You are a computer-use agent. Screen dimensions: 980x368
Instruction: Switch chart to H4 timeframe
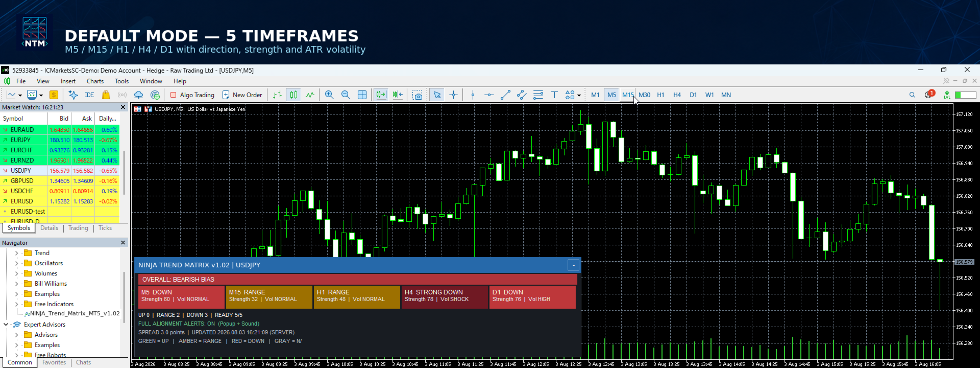[x=677, y=95]
